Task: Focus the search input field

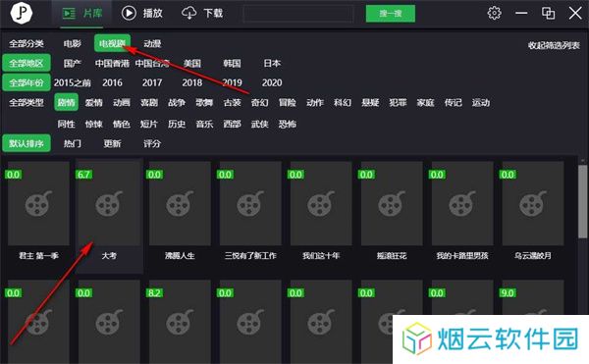Action: point(298,14)
